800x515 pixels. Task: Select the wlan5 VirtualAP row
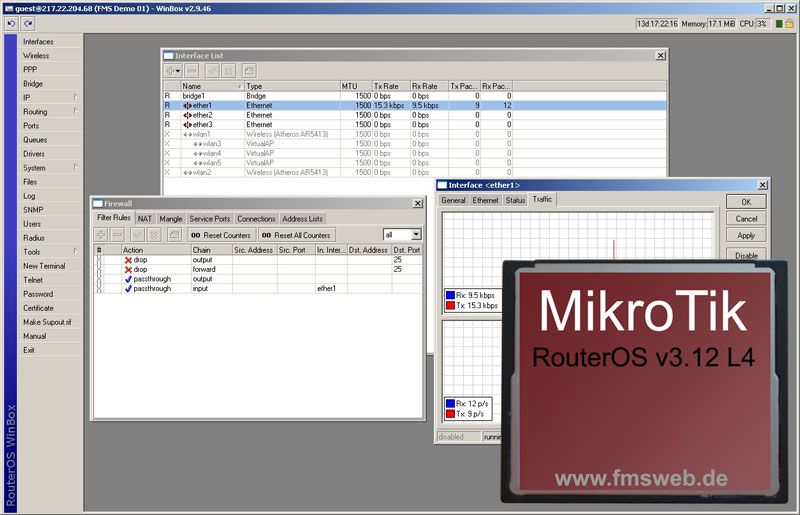click(x=415, y=163)
